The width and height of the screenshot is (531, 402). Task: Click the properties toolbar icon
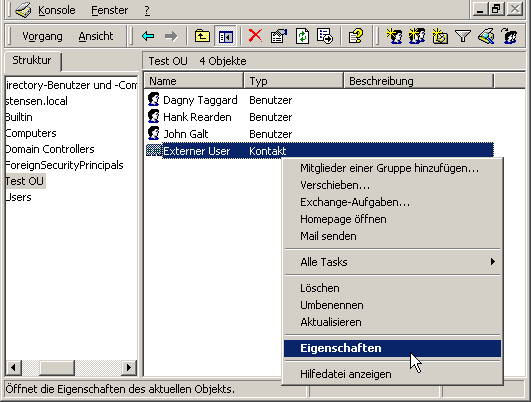(x=278, y=36)
